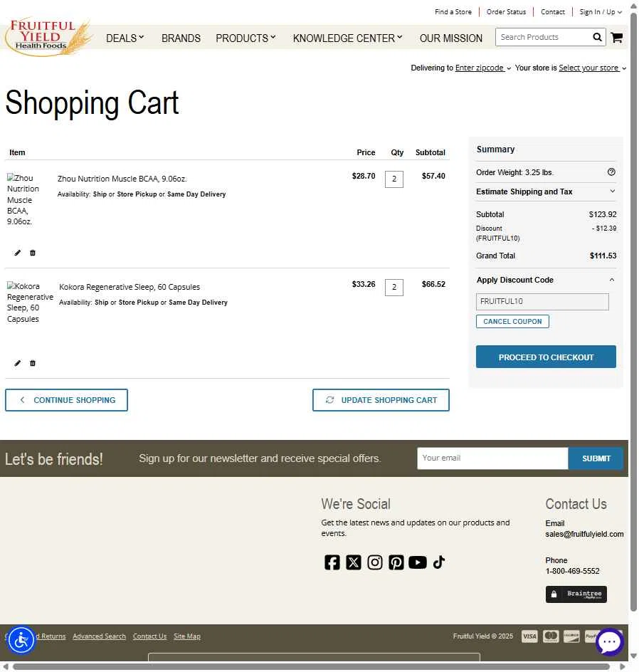Open the shopping cart icon in header
The image size is (639, 672).
616,38
